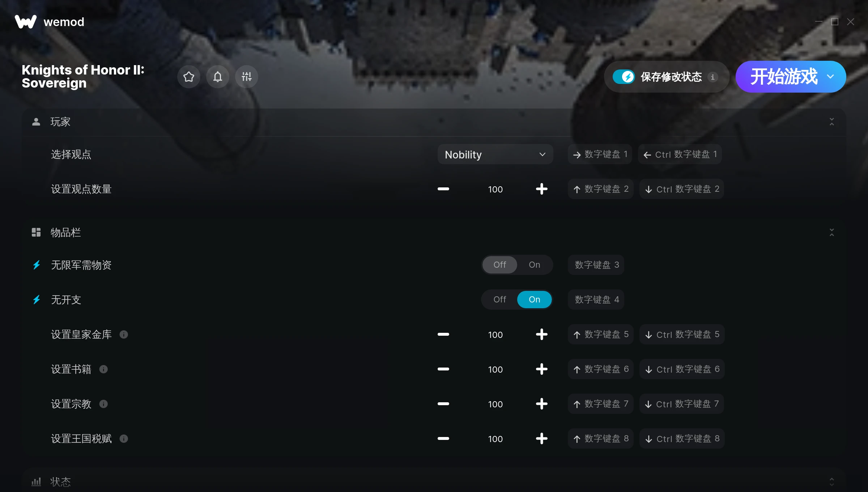Click the 数字键盘 3 hotkey button
This screenshot has height=492, width=868.
coord(596,265)
